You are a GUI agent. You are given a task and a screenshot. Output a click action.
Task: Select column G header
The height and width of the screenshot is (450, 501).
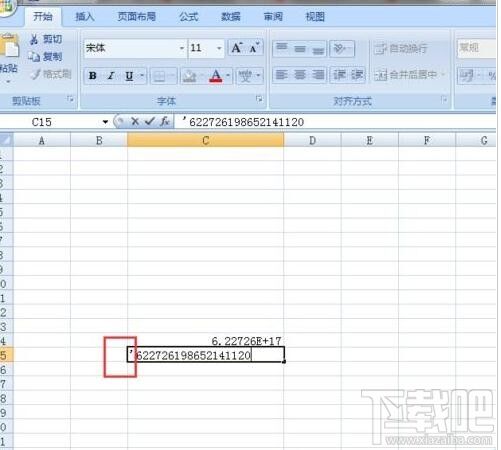476,141
